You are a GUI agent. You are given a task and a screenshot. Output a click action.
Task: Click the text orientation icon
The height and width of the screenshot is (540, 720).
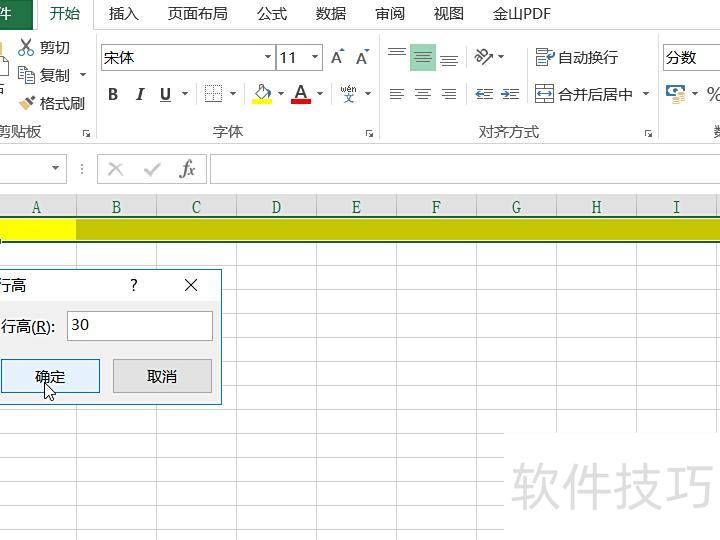point(484,56)
